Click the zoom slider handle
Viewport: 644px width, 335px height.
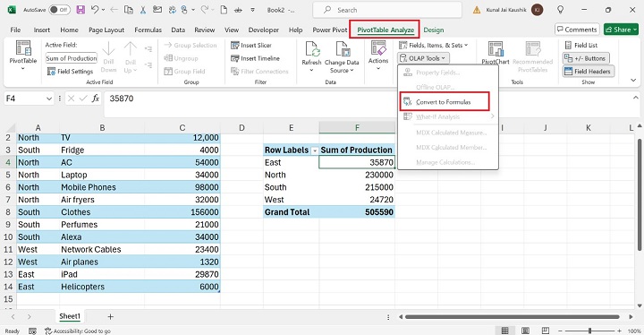click(x=589, y=331)
